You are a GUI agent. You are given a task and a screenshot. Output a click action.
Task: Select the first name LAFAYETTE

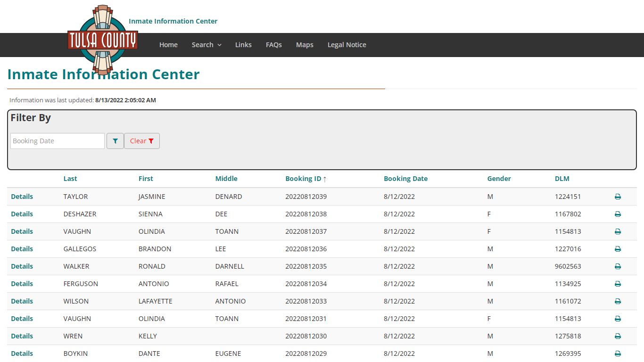[156, 301]
